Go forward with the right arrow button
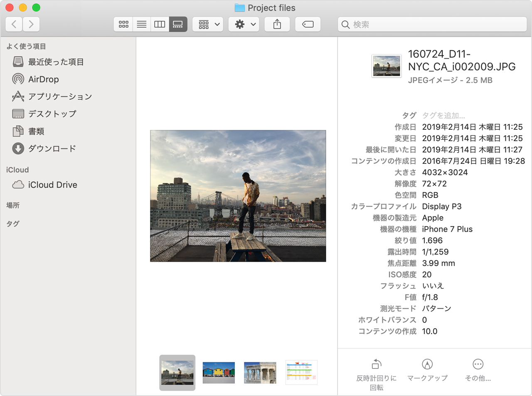Screen dimensions: 532x396 coord(31,25)
